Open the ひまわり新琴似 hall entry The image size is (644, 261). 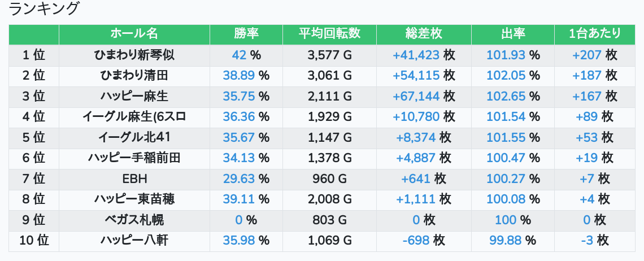tap(134, 55)
